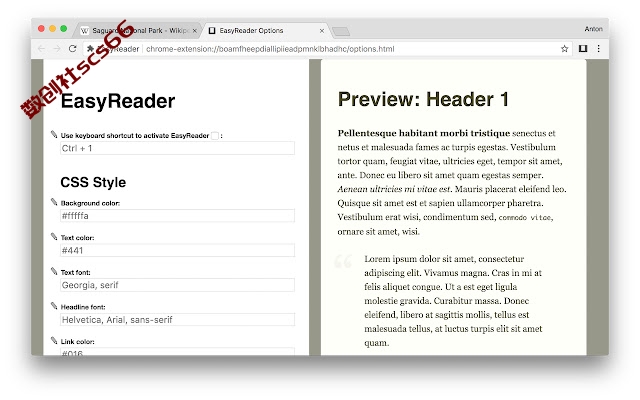The height and width of the screenshot is (400, 640).
Task: Click the pencil icon next to keyboard shortcut
Action: click(x=54, y=134)
